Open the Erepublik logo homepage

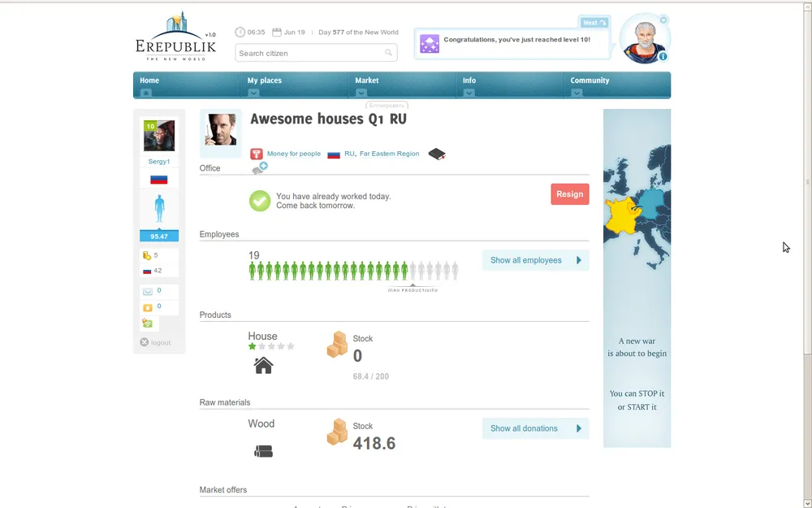[175, 37]
